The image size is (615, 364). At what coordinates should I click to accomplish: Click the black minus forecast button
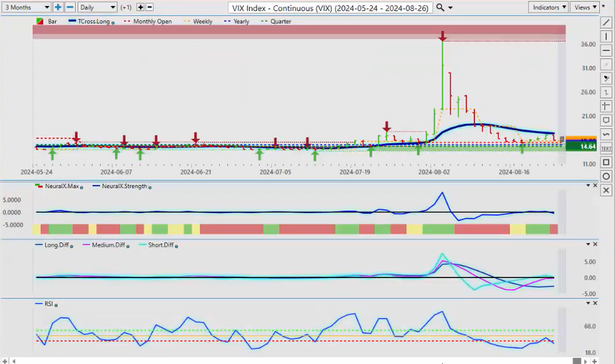(150, 7)
